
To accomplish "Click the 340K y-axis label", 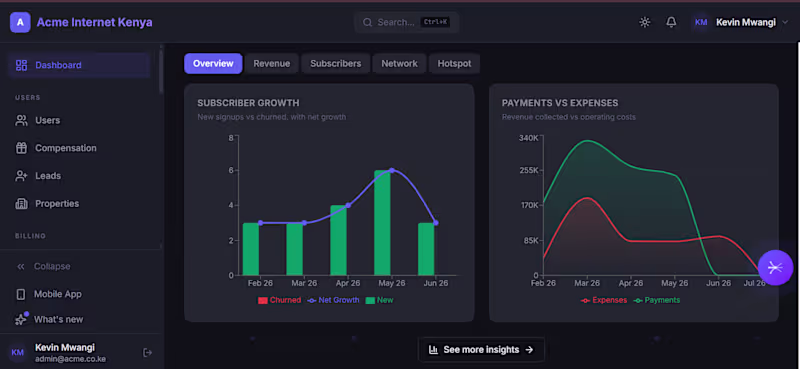I will click(528, 138).
